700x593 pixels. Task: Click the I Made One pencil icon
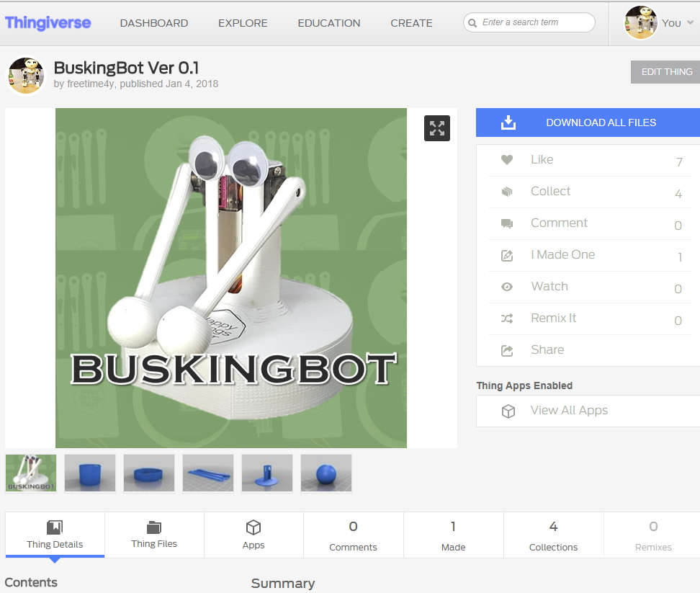coord(507,255)
